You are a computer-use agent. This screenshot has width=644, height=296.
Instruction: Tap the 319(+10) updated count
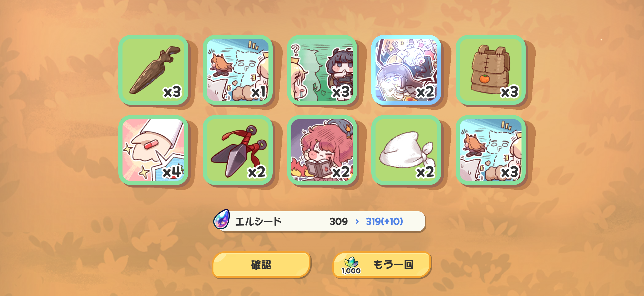tap(384, 221)
